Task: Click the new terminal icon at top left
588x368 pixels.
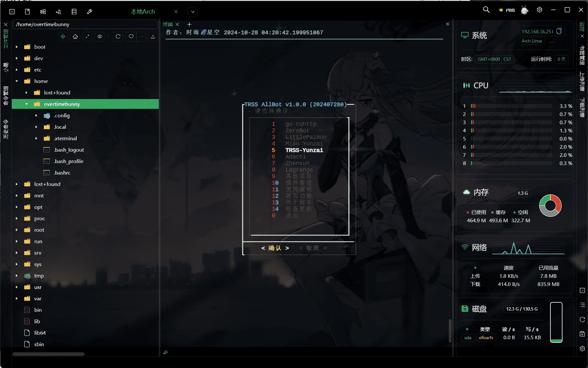Action: 12,12
